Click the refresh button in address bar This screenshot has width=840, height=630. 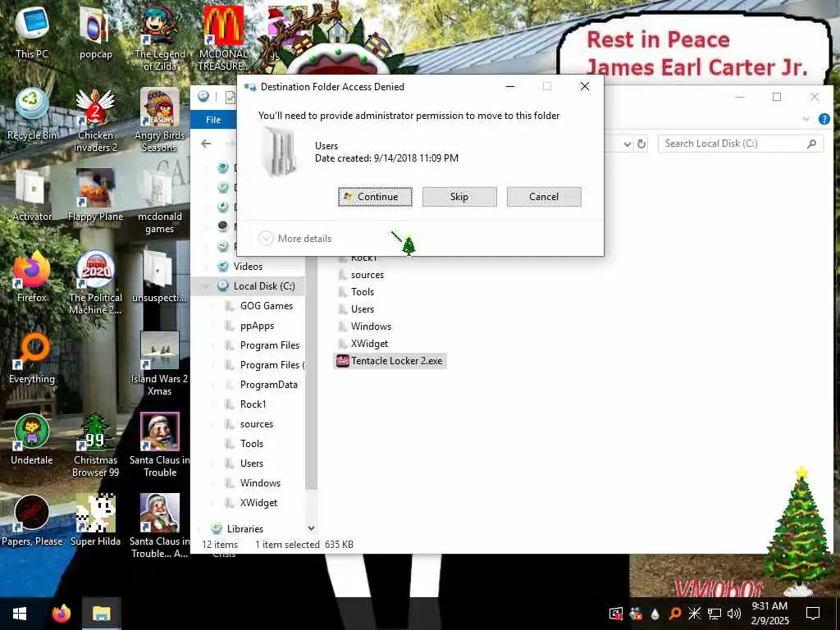click(x=641, y=144)
